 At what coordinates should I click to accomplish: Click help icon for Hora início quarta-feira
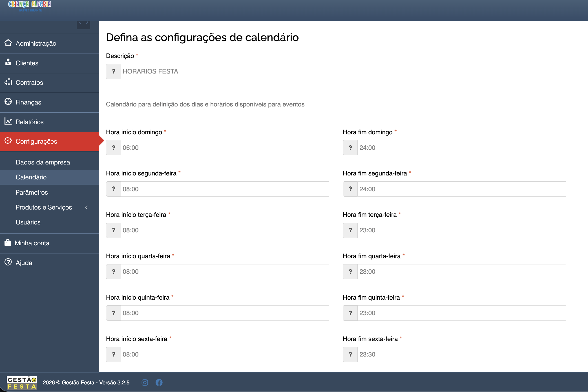coord(114,272)
